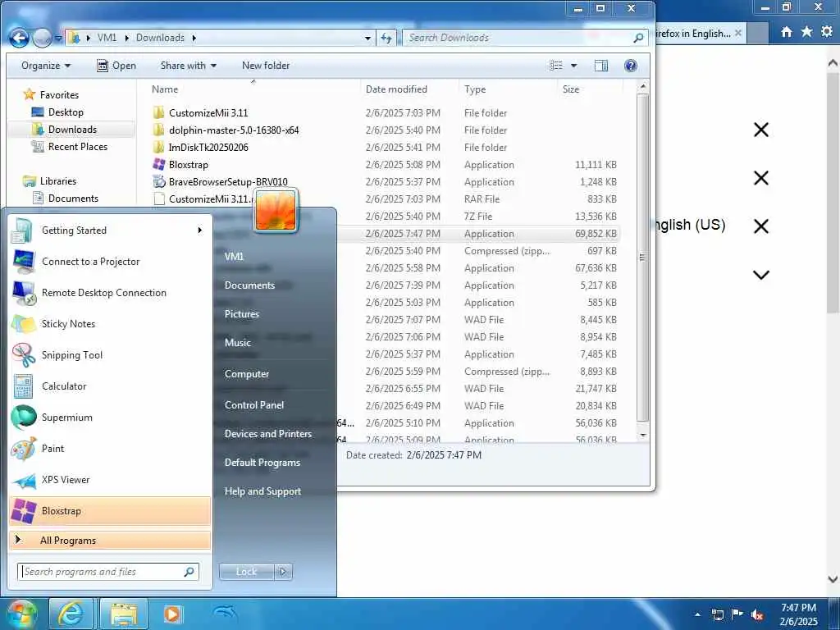Click the Explorer Back arrow button
Image resolution: width=840 pixels, height=630 pixels.
coord(20,38)
